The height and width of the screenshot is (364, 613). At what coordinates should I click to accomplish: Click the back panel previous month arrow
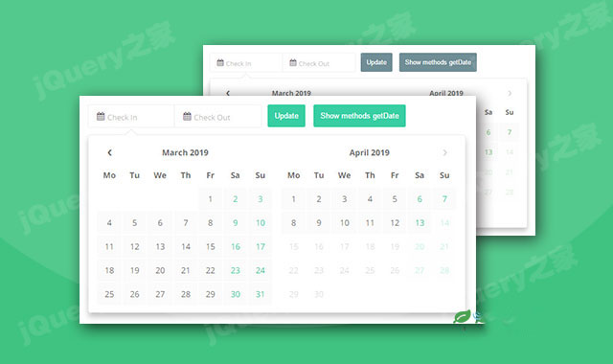coord(228,93)
